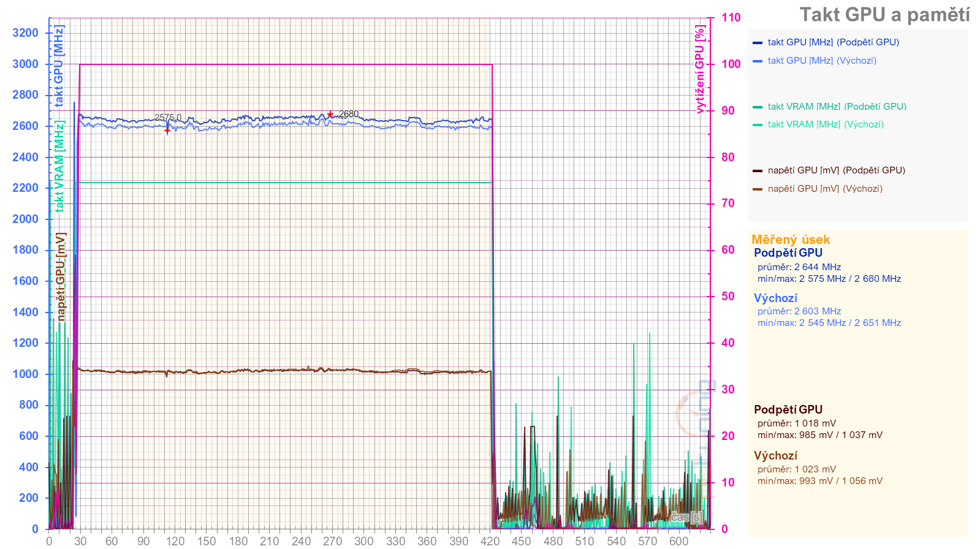Select legend entry 'takt GPU [MHz] (Výchozí)'
Screen dimensions: 980x549
pos(822,61)
